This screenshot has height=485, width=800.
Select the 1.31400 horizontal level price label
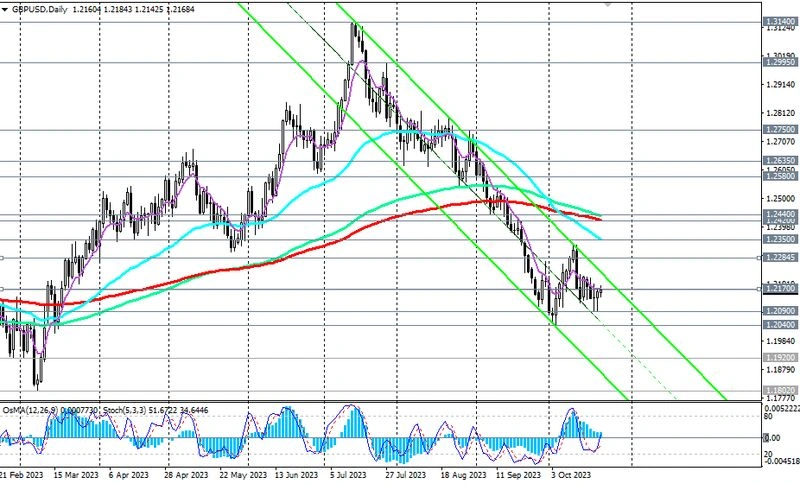[x=781, y=21]
